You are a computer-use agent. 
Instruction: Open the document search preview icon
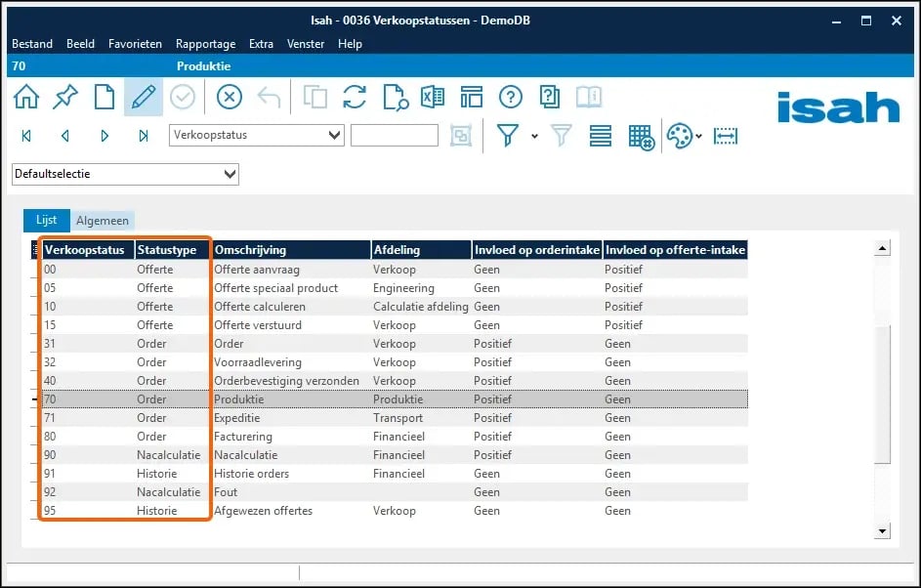pos(395,97)
